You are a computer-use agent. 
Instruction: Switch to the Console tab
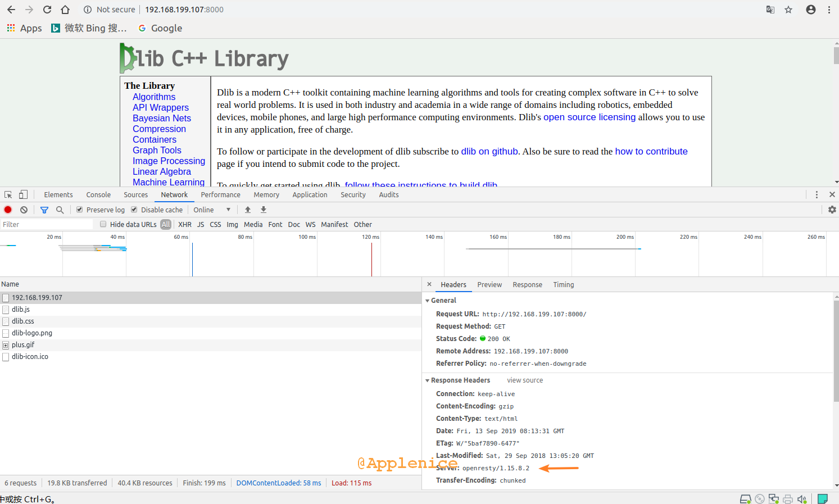coord(98,194)
